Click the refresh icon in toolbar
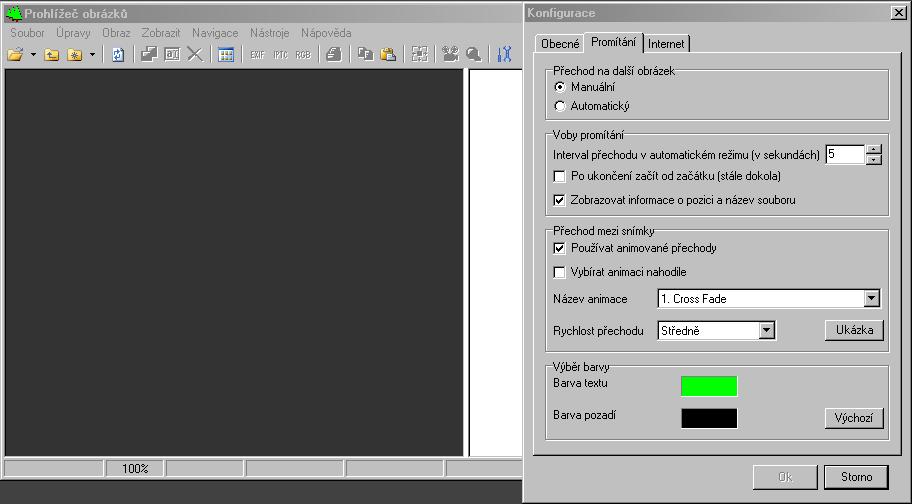The width and height of the screenshot is (912, 504). [x=118, y=55]
